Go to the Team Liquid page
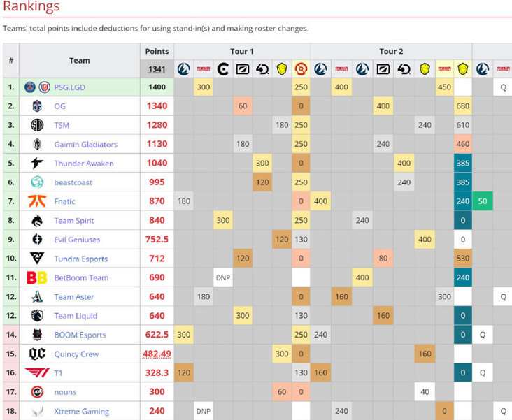 pyautogui.click(x=76, y=316)
